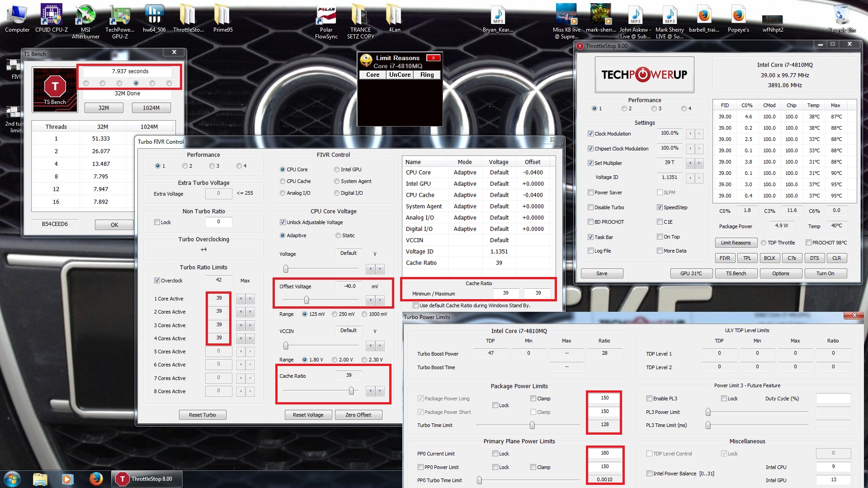This screenshot has height=488, width=868.
Task: Launch Firefox from the taskbar
Action: point(96,479)
